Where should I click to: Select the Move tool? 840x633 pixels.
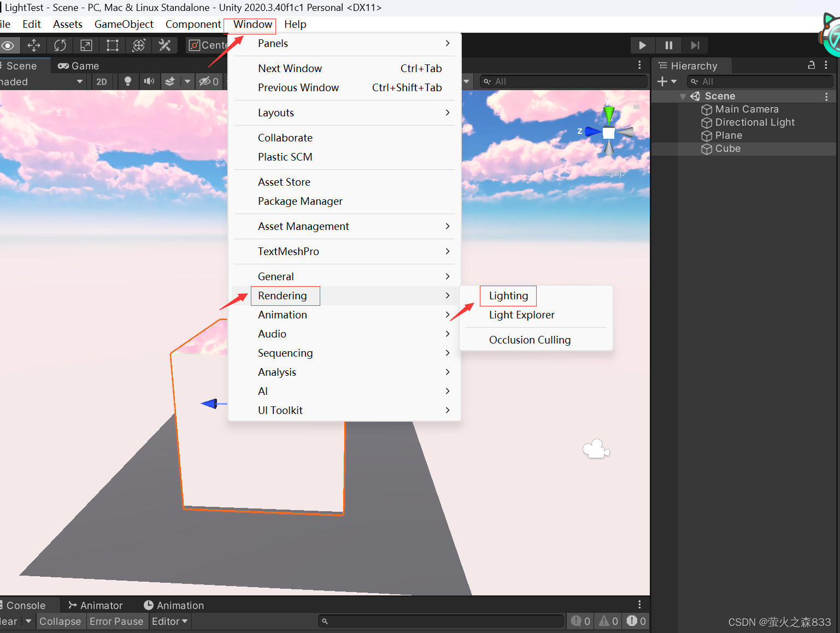pos(34,45)
